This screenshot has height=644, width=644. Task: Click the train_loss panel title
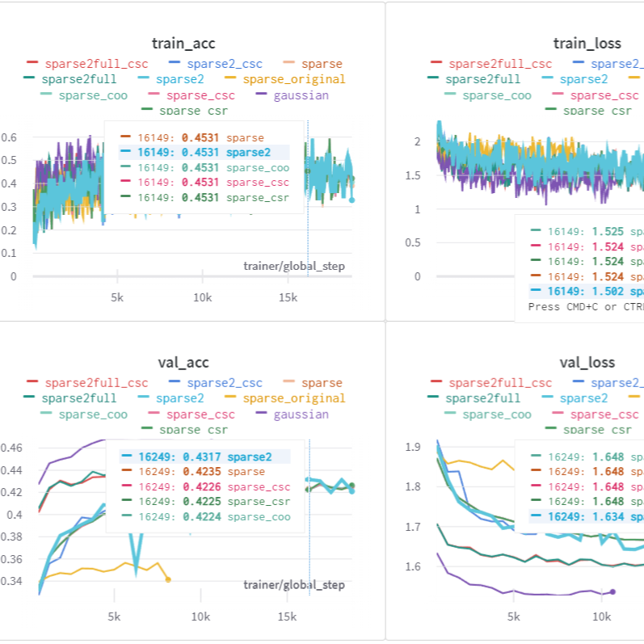tap(587, 43)
